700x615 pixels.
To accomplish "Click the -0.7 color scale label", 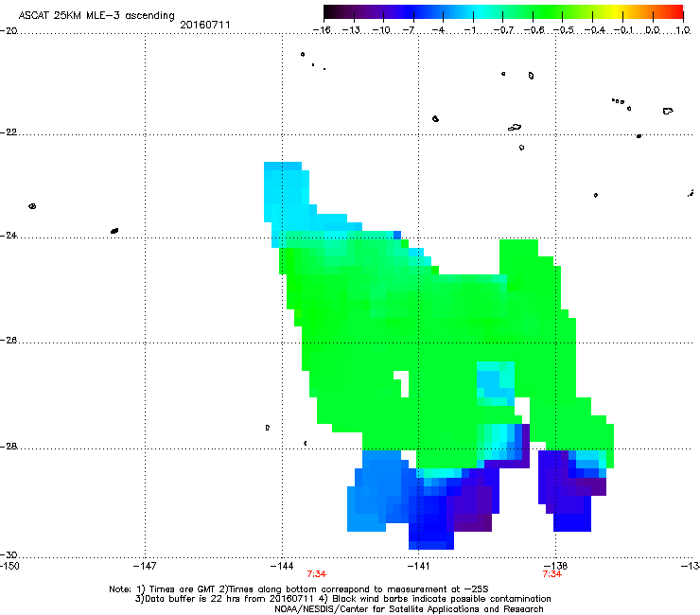I will coord(503,30).
